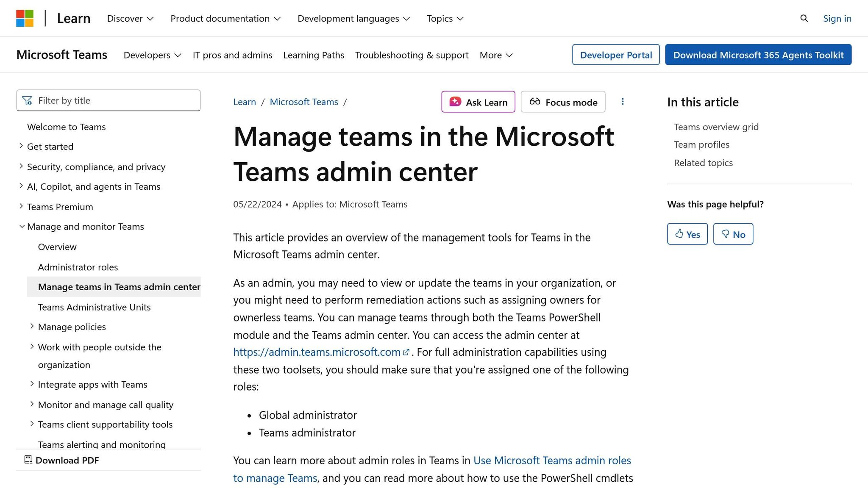Click the external link icon after admin.teams.microsoft.com
Image resolution: width=868 pixels, height=488 pixels.
[406, 352]
